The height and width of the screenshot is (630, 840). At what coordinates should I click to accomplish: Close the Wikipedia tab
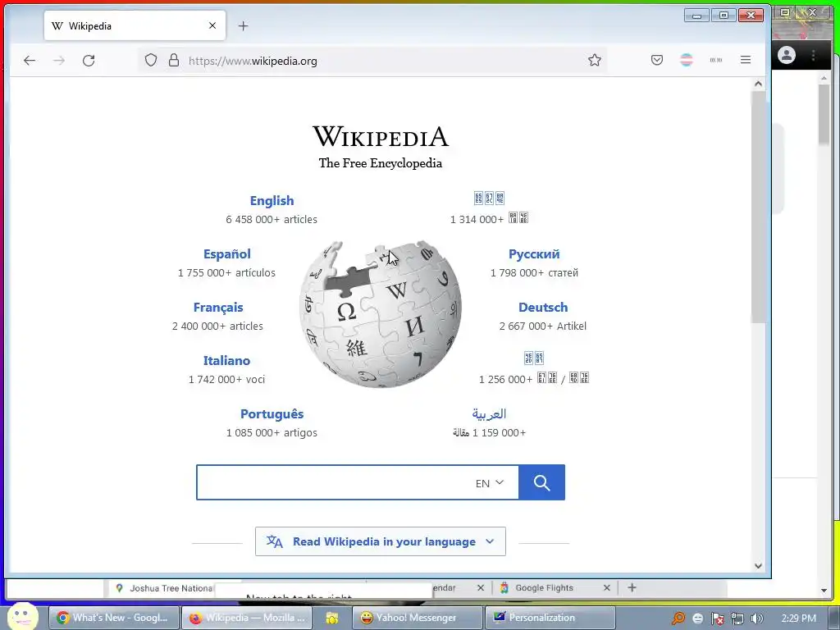[212, 25]
